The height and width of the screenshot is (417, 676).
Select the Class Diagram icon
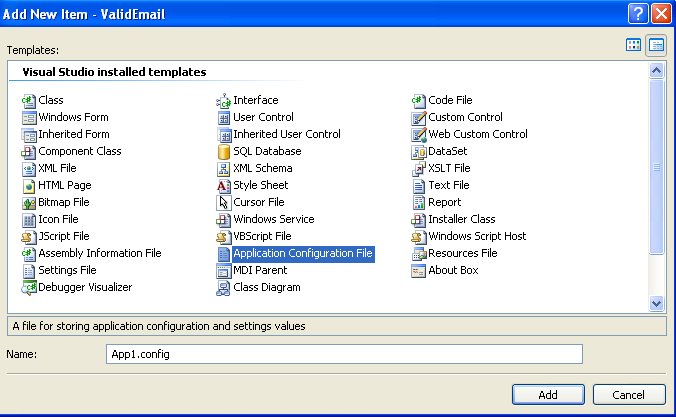224,287
